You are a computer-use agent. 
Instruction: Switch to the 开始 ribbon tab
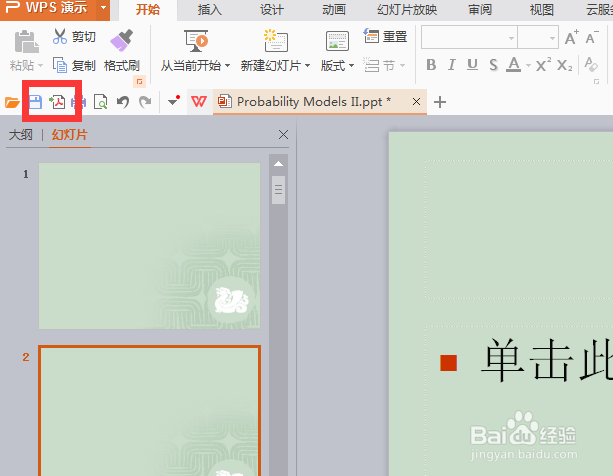pos(148,9)
